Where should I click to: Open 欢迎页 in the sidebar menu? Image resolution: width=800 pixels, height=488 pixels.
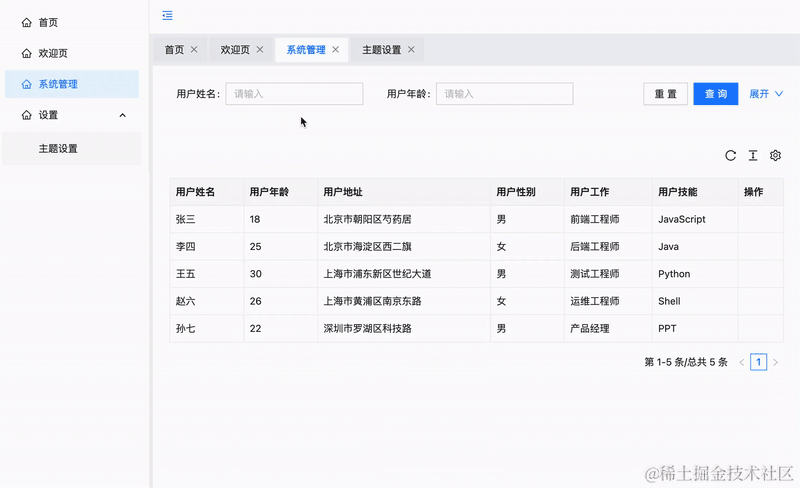click(72, 53)
